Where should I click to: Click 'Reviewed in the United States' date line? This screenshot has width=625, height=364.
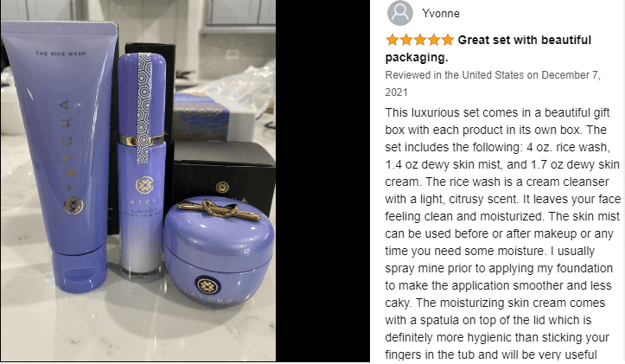click(x=493, y=84)
